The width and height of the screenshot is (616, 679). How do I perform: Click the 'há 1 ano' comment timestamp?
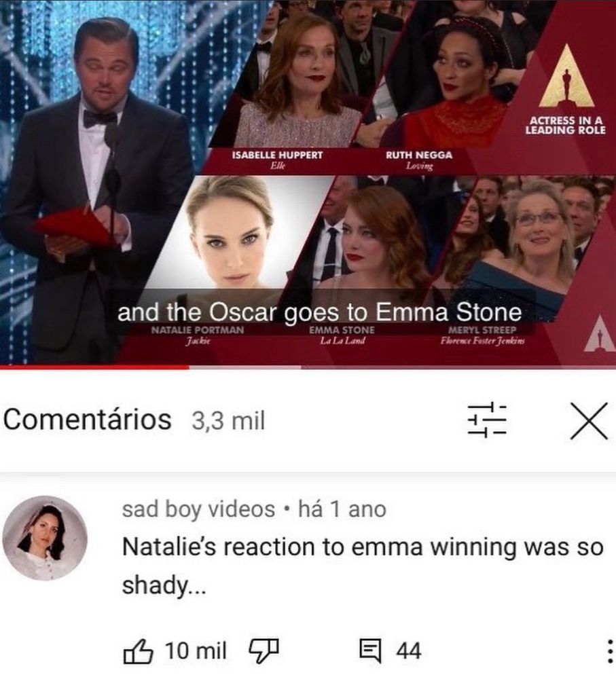click(342, 509)
